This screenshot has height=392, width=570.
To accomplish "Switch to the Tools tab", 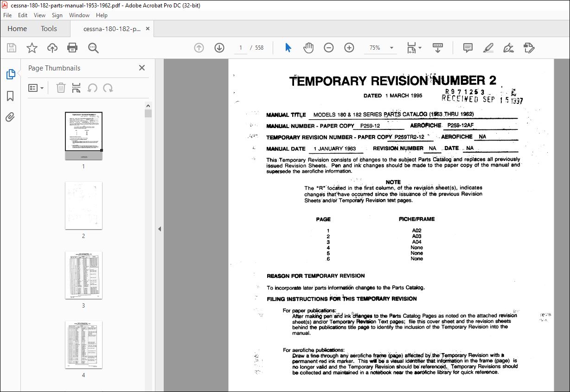I will tap(49, 29).
